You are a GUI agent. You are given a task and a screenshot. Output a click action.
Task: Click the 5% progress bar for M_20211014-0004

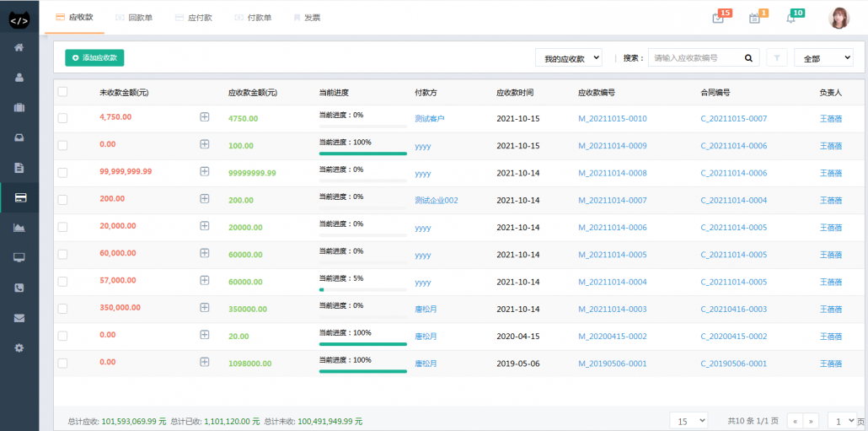coord(362,289)
